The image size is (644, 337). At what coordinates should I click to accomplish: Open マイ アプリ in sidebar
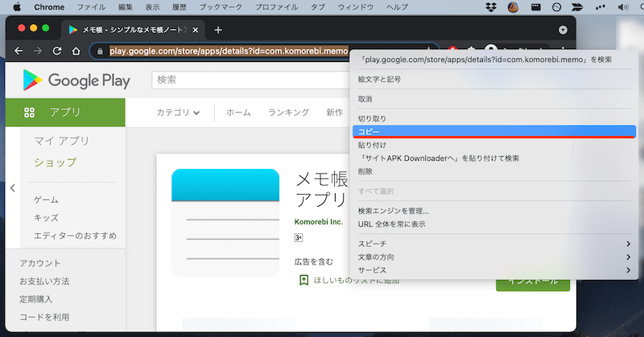pyautogui.click(x=62, y=141)
